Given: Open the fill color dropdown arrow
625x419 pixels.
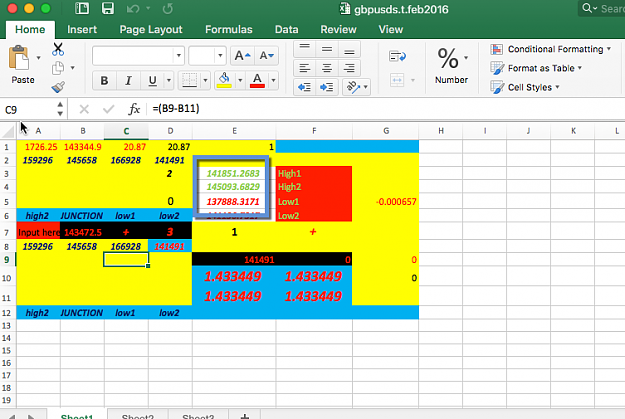Looking at the screenshot, I should tap(240, 81).
